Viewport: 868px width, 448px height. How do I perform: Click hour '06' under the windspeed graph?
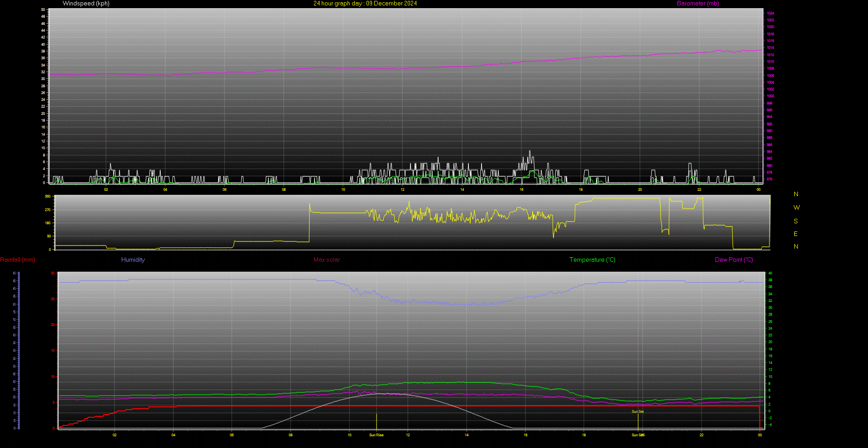[224, 190]
